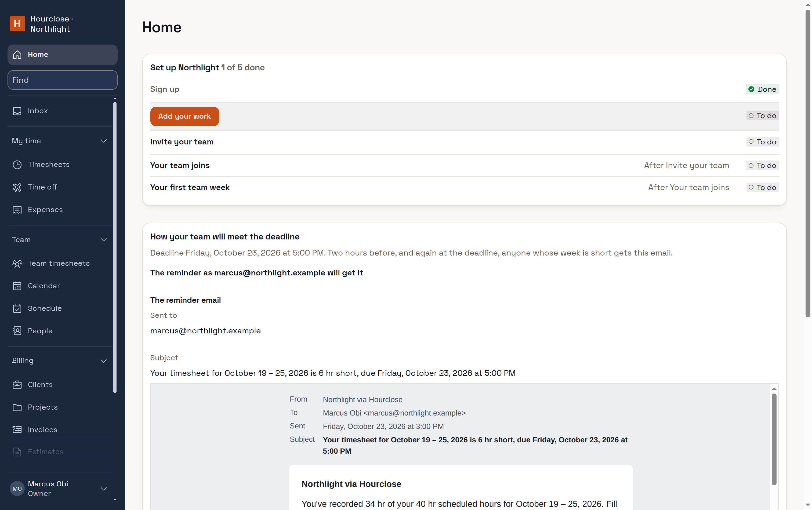
Task: Click the Home house icon
Action: pyautogui.click(x=17, y=54)
